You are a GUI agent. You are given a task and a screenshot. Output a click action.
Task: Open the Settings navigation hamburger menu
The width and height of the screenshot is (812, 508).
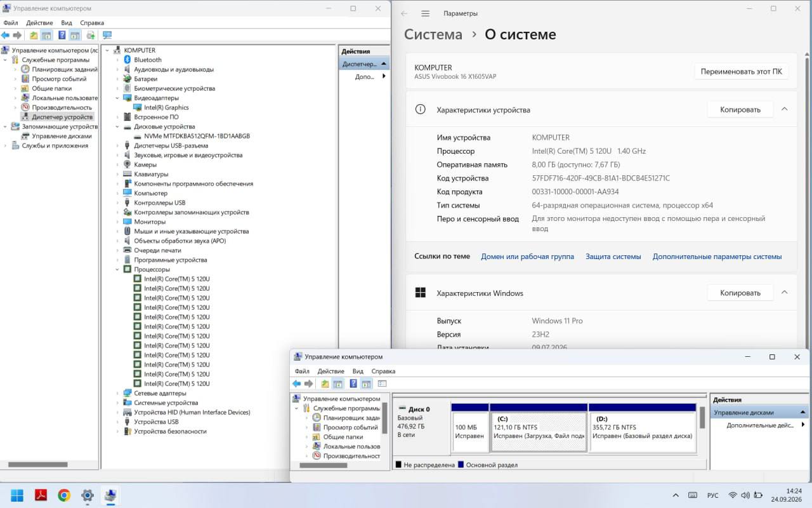pyautogui.click(x=426, y=13)
